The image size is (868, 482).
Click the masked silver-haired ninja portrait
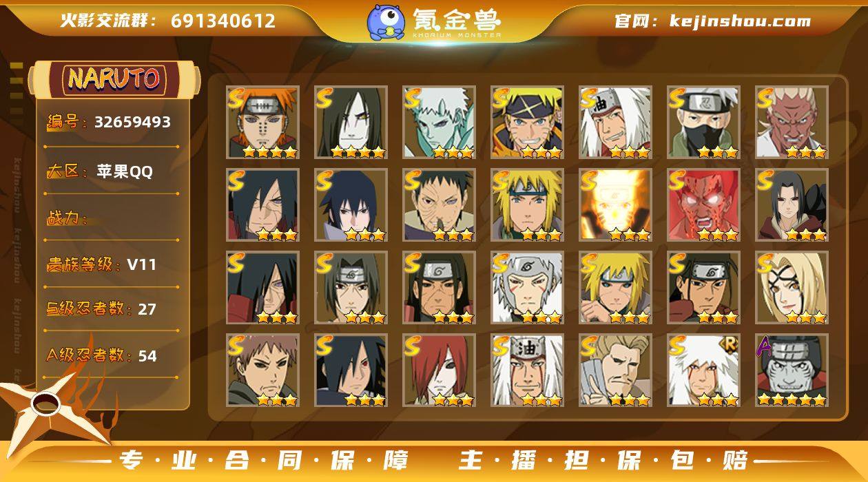tap(703, 123)
